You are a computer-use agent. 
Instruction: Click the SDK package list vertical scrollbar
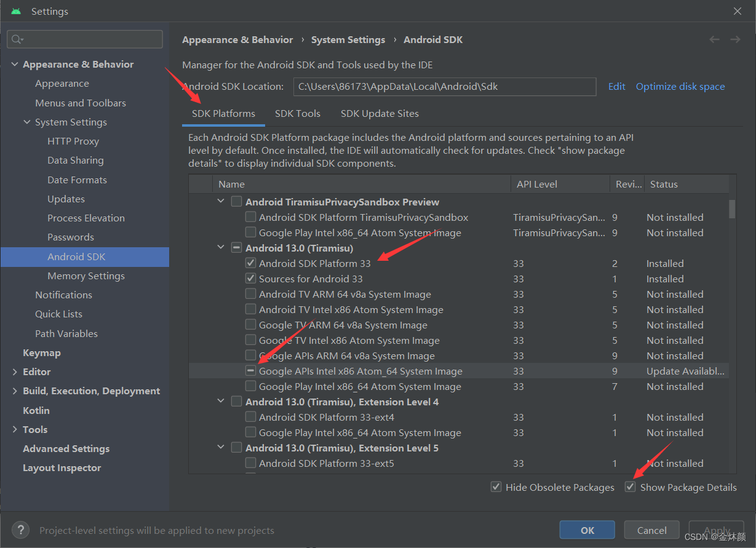[x=732, y=209]
